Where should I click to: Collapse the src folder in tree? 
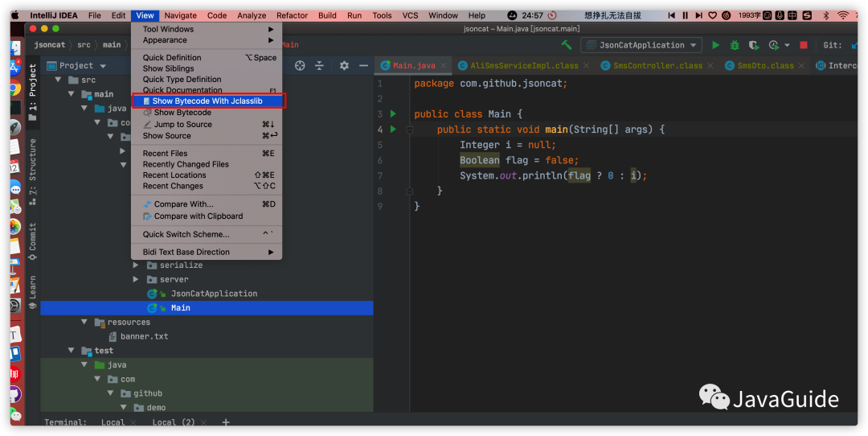pos(58,80)
